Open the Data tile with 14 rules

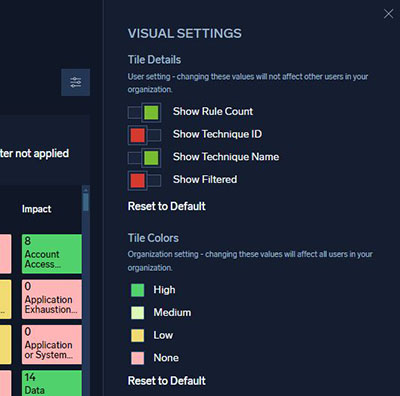pos(52,383)
